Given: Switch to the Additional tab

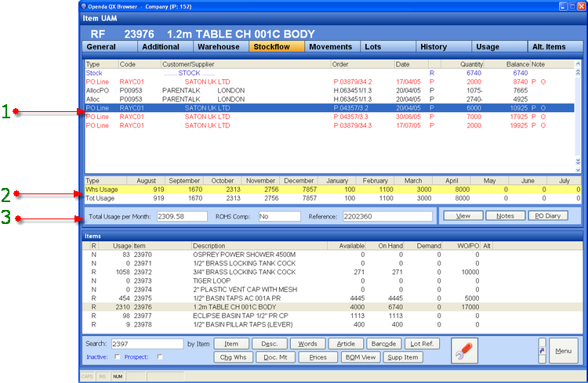Looking at the screenshot, I should point(165,47).
